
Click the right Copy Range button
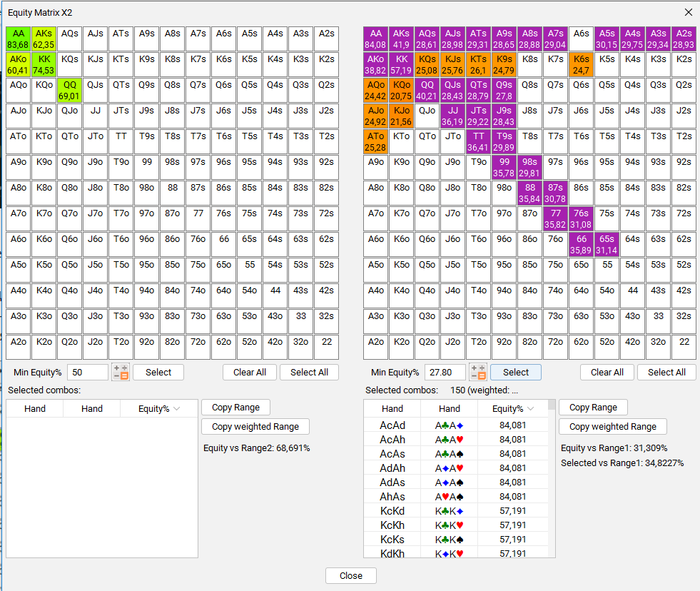pos(593,408)
